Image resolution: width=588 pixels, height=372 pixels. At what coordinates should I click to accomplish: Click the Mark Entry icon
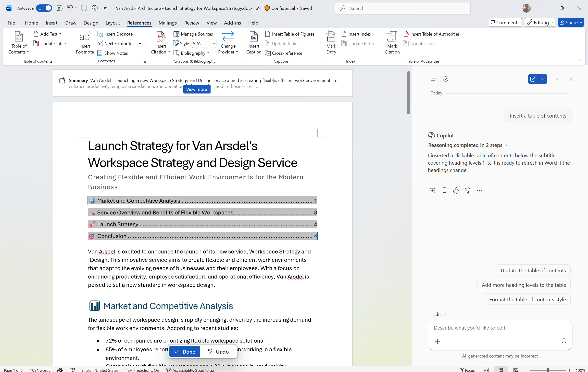331,36
